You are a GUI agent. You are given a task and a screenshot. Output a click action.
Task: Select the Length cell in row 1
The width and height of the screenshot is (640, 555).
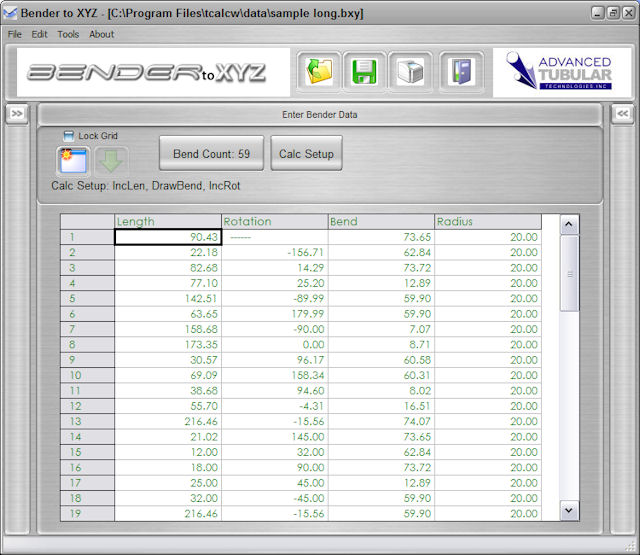click(x=167, y=237)
